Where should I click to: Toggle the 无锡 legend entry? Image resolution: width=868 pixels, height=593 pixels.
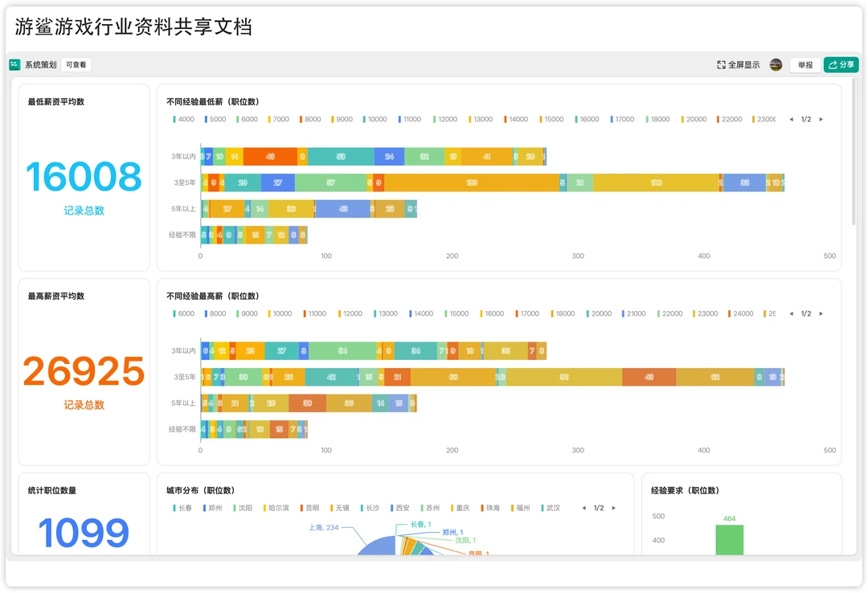(x=340, y=508)
